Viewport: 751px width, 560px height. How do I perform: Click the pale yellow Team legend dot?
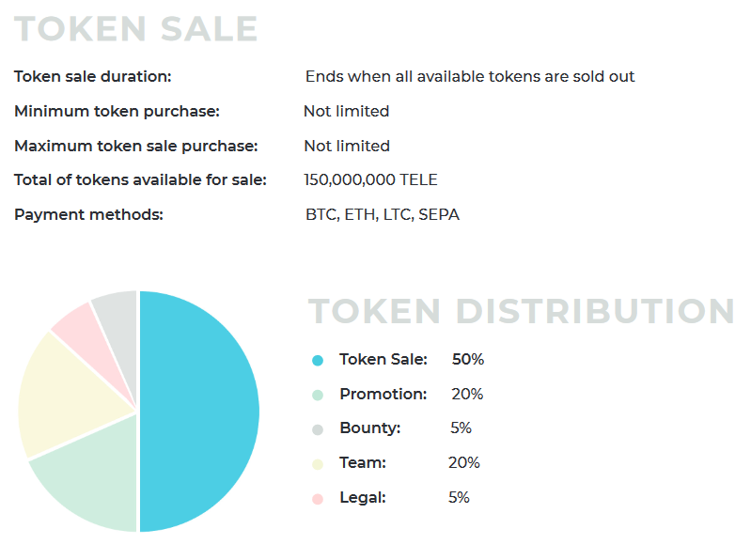point(318,463)
